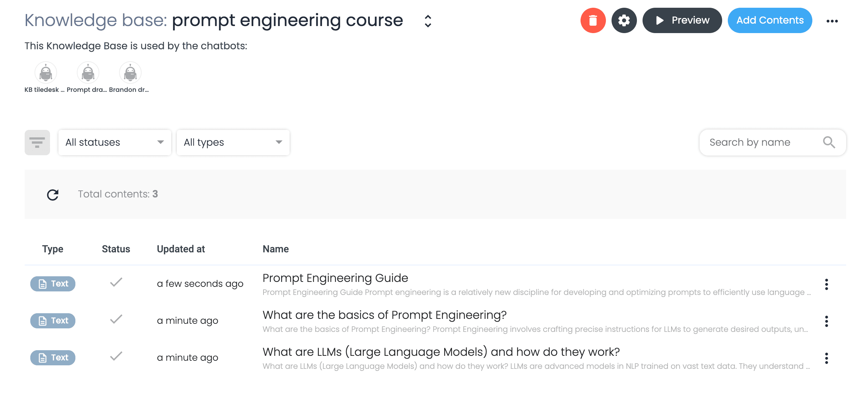Refresh the contents list
Screen dimensions: 868x397
tap(53, 195)
